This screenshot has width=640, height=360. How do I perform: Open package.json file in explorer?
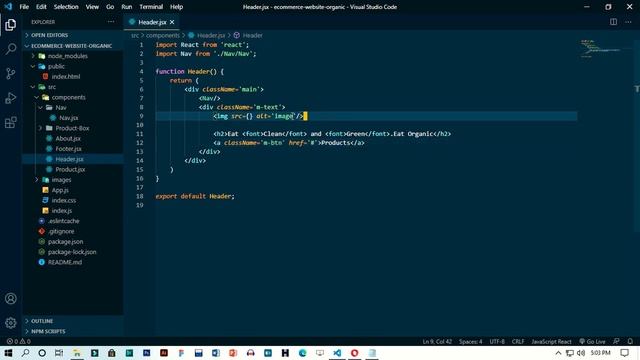(65, 241)
